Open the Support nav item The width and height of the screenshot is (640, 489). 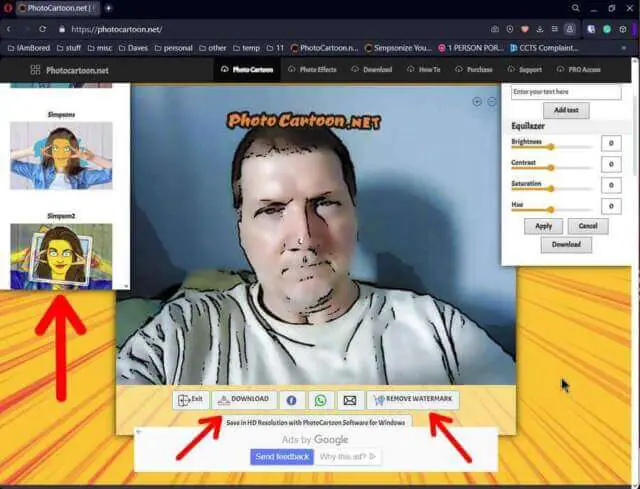point(525,69)
